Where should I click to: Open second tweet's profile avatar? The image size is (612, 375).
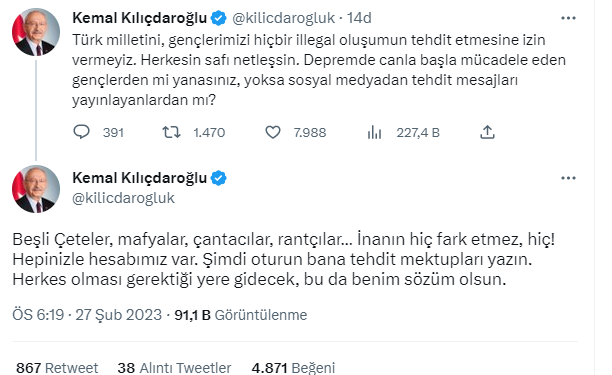[x=36, y=189]
